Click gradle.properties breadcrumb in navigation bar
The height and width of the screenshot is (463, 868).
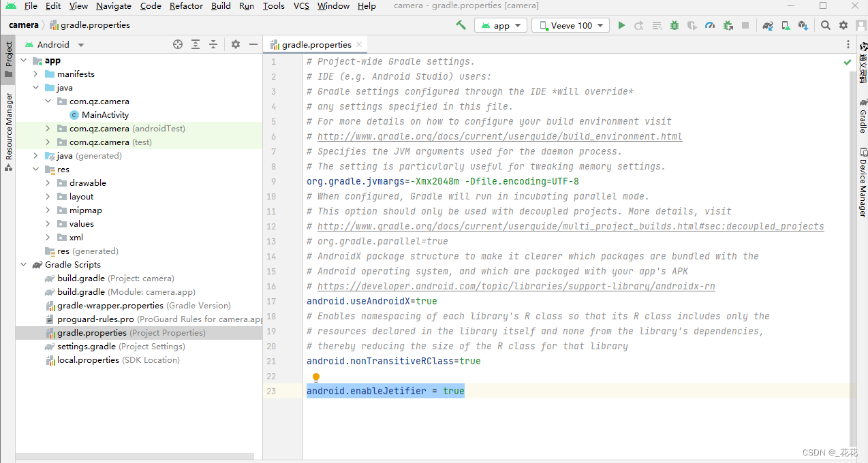[89, 25]
